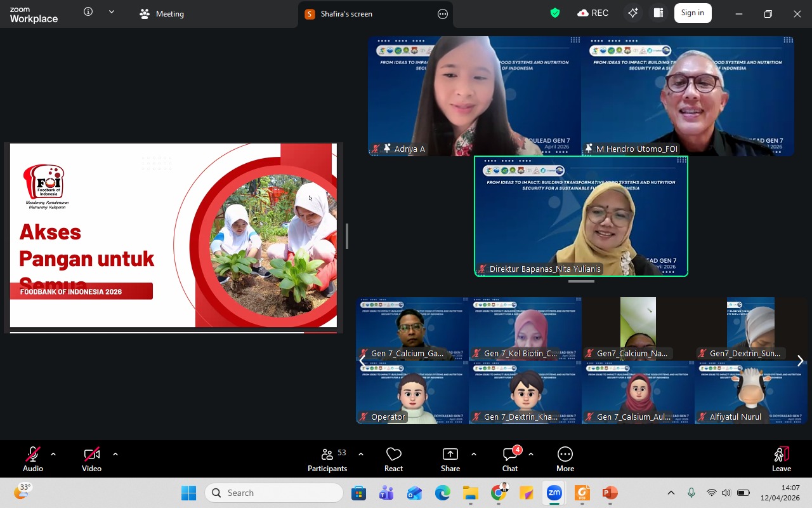The image size is (812, 508).
Task: Expand the Video settings caret
Action: pos(115,454)
